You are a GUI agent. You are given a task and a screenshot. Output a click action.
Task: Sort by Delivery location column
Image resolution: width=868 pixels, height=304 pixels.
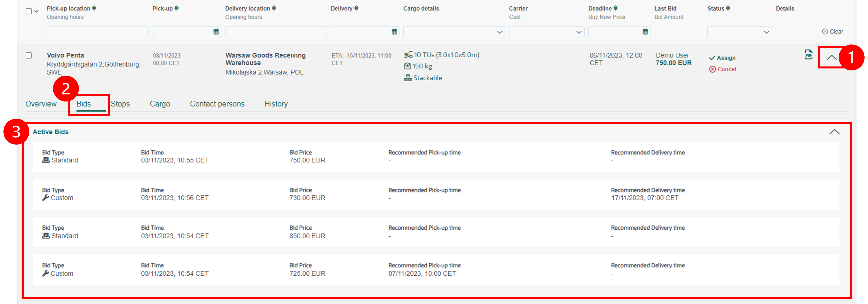[x=274, y=8]
